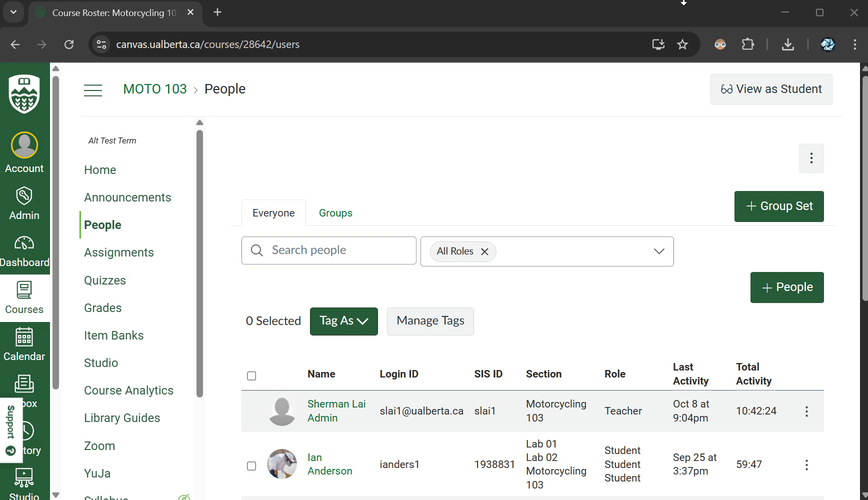The image size is (868, 500).
Task: Open options menu for Ian Anderson row
Action: 806,465
